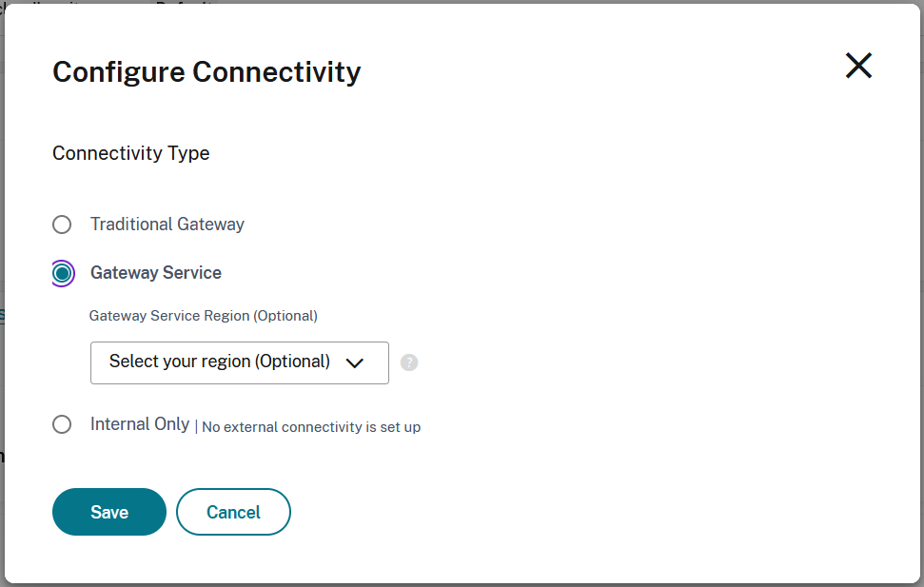924x587 pixels.
Task: Enable the Gateway Service connectivity type
Action: pos(62,273)
